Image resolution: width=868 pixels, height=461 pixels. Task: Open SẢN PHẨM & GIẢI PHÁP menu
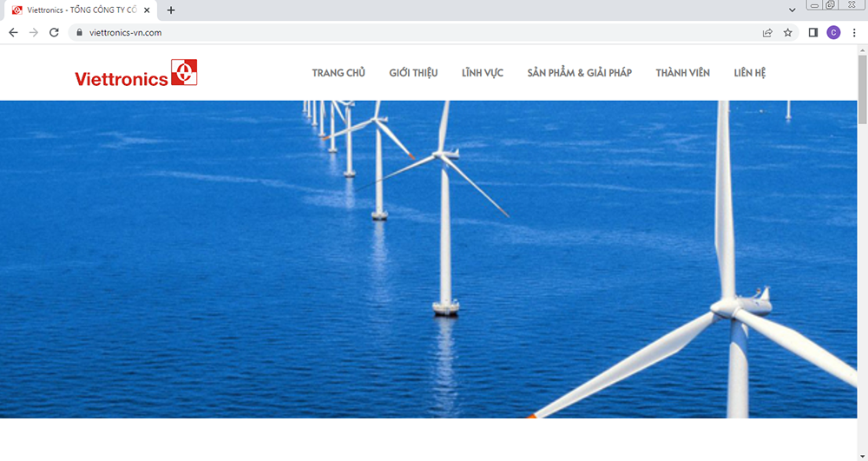click(579, 73)
